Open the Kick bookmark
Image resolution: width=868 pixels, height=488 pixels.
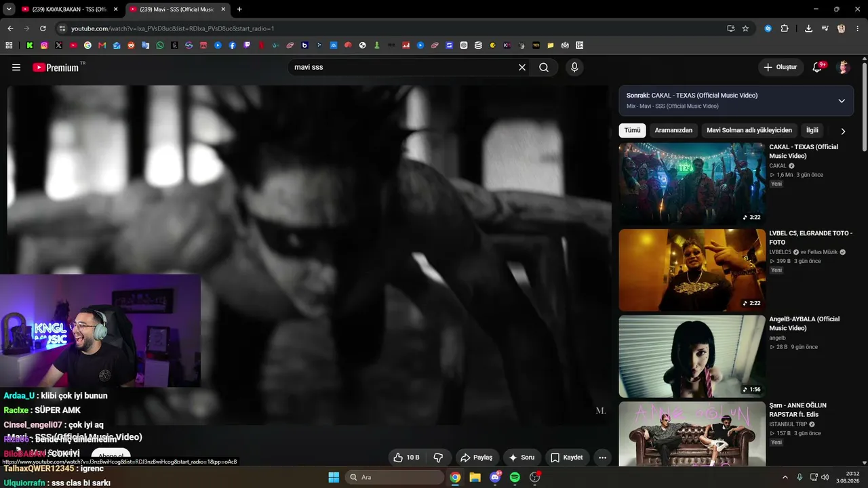(x=30, y=45)
